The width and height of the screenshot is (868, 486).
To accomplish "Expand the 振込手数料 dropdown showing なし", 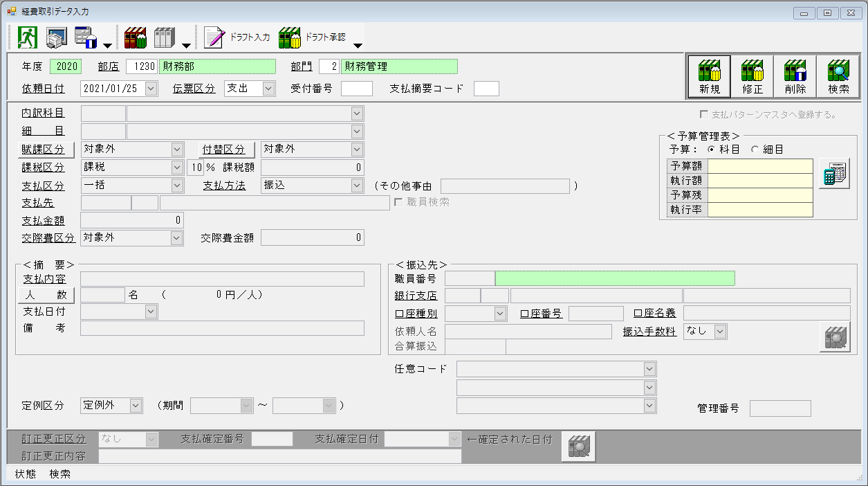I will (721, 332).
